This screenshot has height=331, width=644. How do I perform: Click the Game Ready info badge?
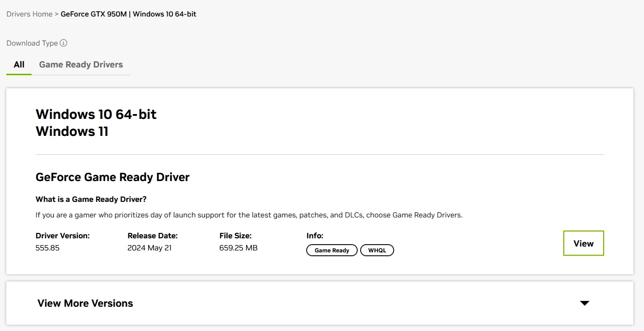pyautogui.click(x=332, y=250)
